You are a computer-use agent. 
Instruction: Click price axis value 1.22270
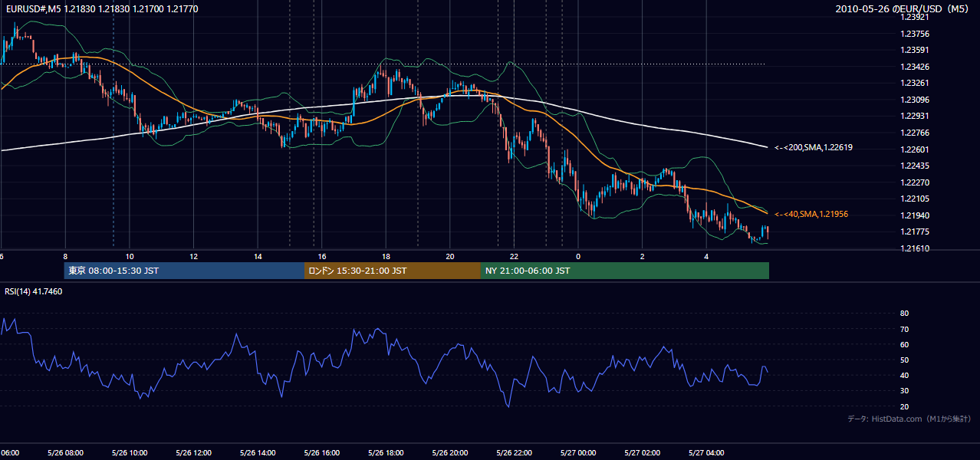(x=915, y=182)
